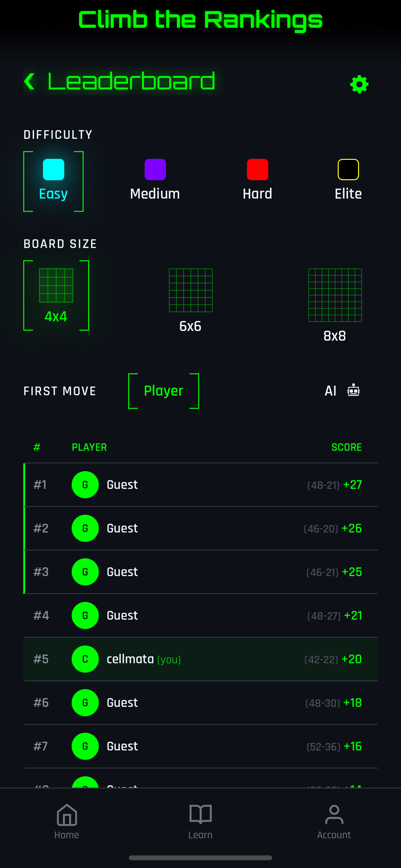Screen dimensions: 401x868
Task: Tap the 6x6 board grid icon
Action: pyautogui.click(x=190, y=290)
